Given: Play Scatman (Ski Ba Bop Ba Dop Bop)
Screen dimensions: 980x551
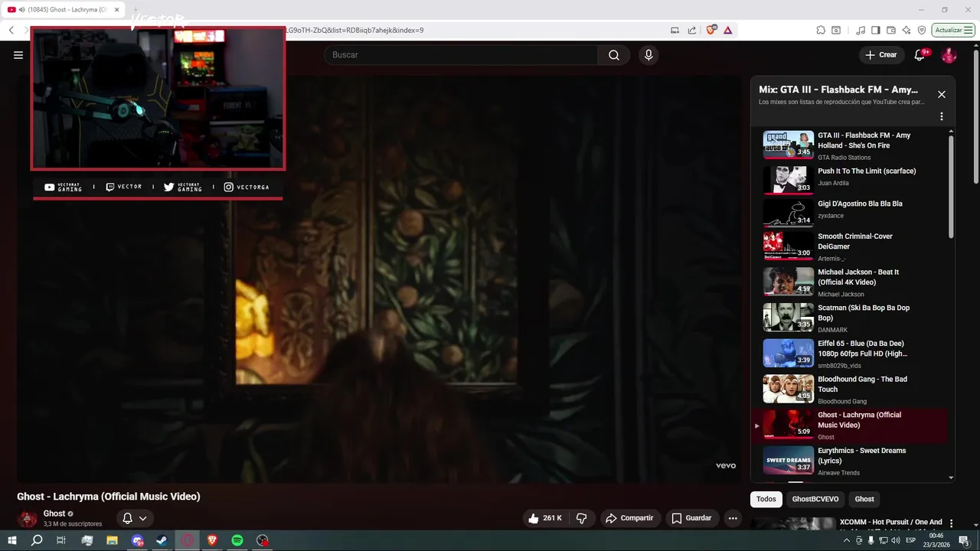Looking at the screenshot, I should 850,318.
